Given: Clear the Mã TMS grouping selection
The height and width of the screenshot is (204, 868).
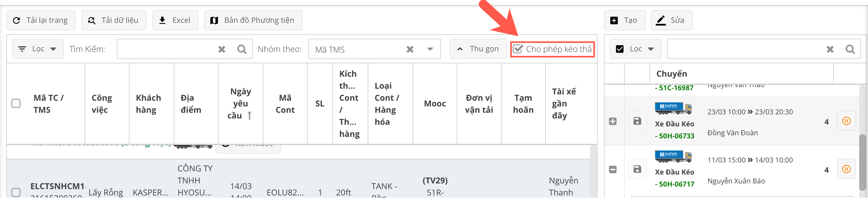Looking at the screenshot, I should 410,49.
